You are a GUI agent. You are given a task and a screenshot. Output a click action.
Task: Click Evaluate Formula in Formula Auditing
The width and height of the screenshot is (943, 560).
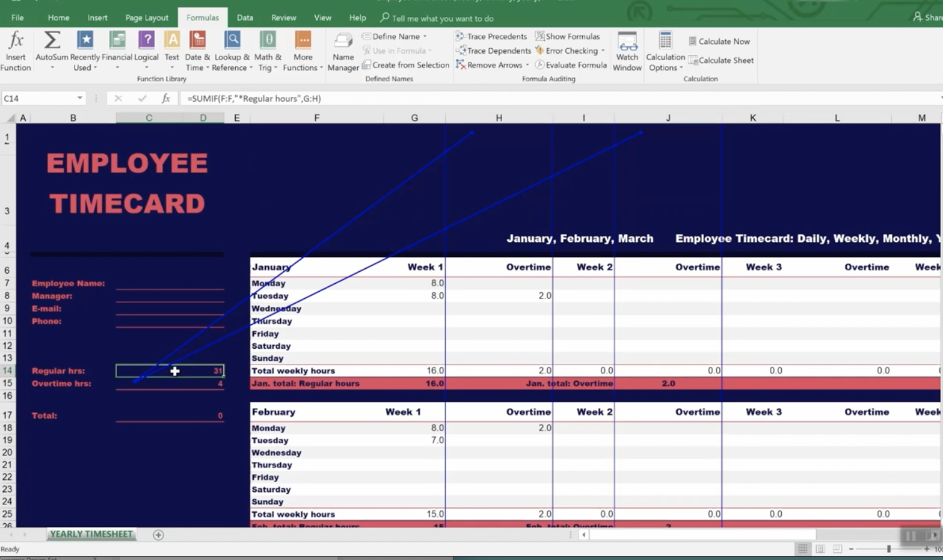[x=571, y=65]
